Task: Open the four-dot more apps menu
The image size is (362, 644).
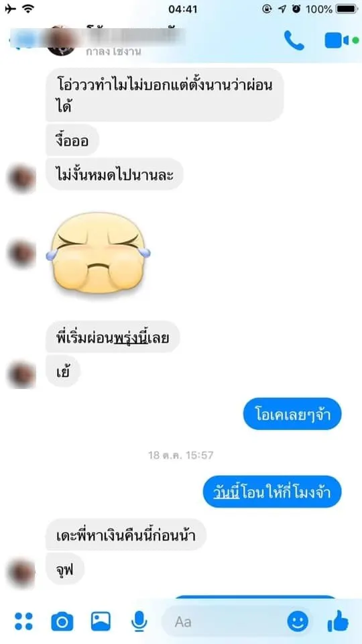Action: point(24,621)
